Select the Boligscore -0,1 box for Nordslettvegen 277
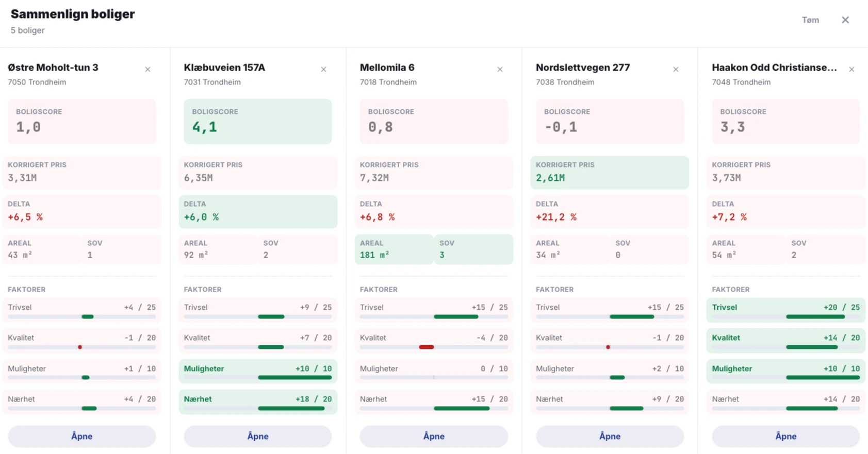Image resolution: width=868 pixels, height=454 pixels. pos(610,122)
